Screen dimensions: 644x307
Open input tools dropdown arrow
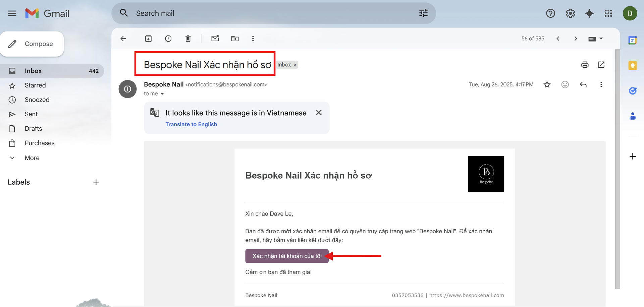coord(601,39)
